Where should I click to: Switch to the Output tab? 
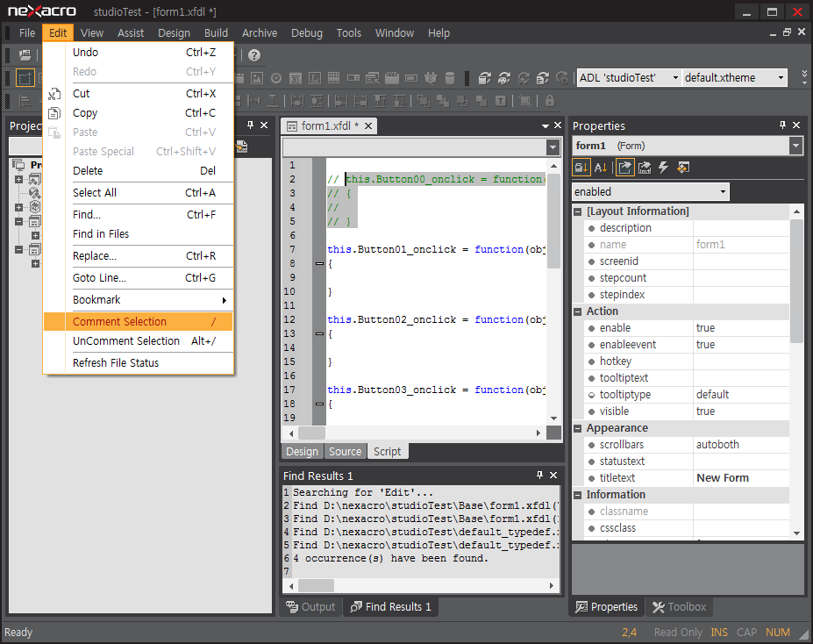[x=310, y=606]
